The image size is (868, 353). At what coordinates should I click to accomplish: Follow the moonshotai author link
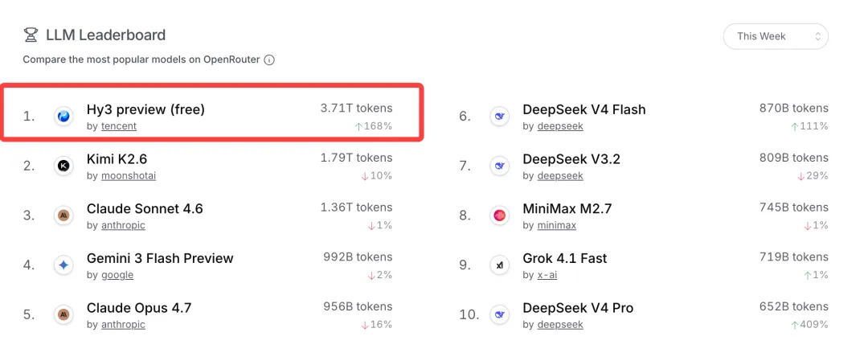click(x=129, y=176)
